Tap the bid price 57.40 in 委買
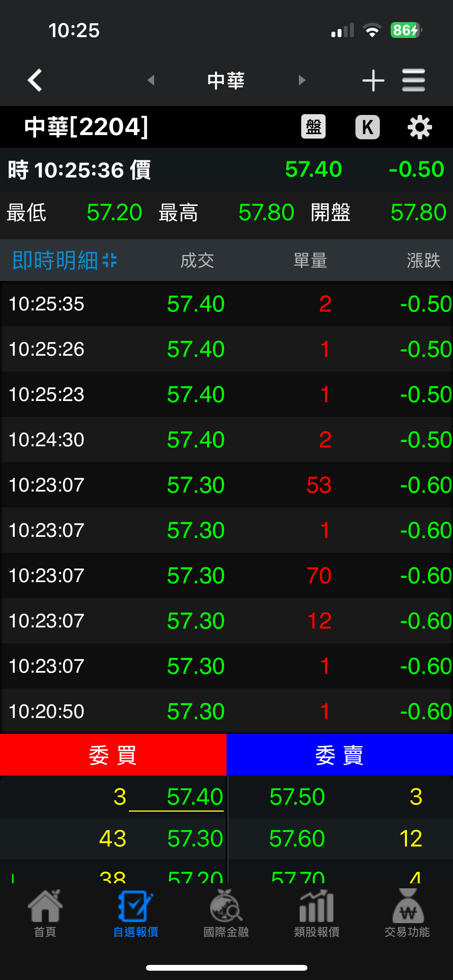Screen dimensions: 453x980 [195, 797]
